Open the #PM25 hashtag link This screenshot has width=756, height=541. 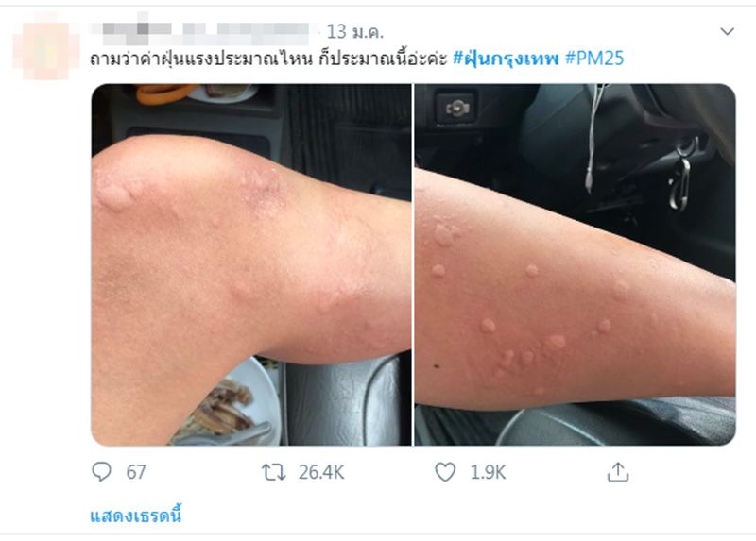pos(594,59)
